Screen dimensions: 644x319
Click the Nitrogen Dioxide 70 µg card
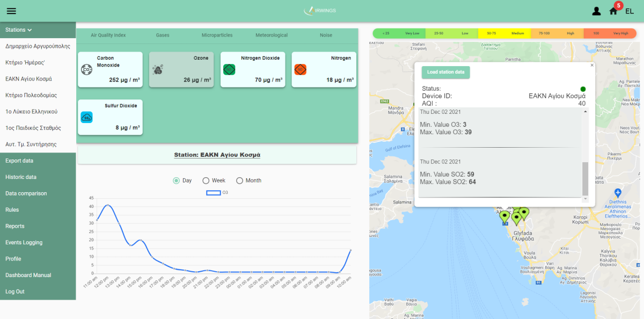click(x=253, y=69)
